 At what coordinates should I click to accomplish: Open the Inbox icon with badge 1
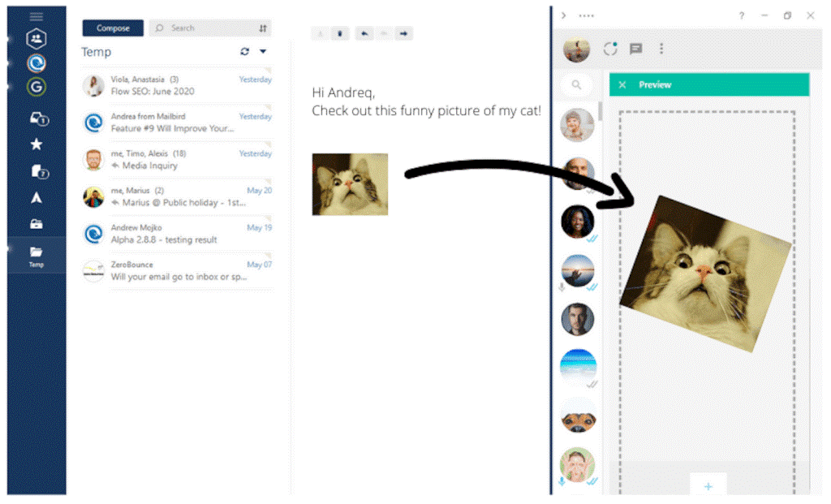(x=38, y=118)
